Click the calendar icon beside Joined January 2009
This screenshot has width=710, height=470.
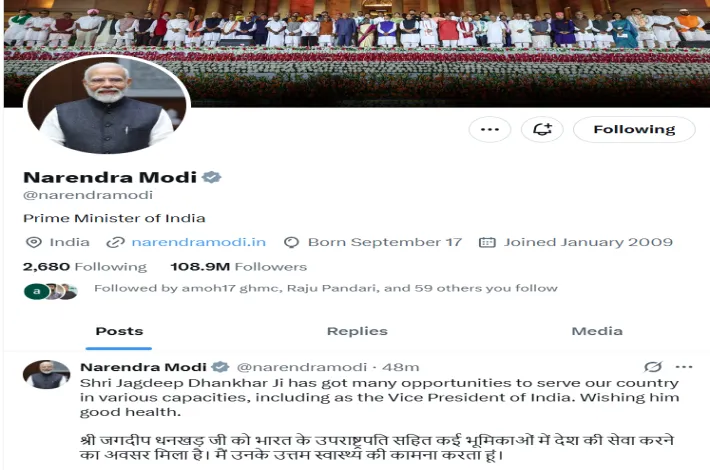[x=487, y=242]
